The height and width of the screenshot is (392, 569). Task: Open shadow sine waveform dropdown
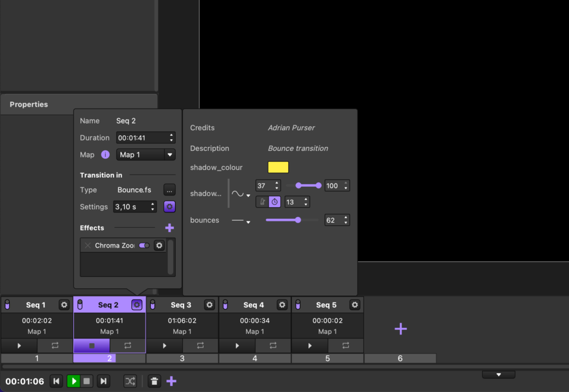[241, 194]
